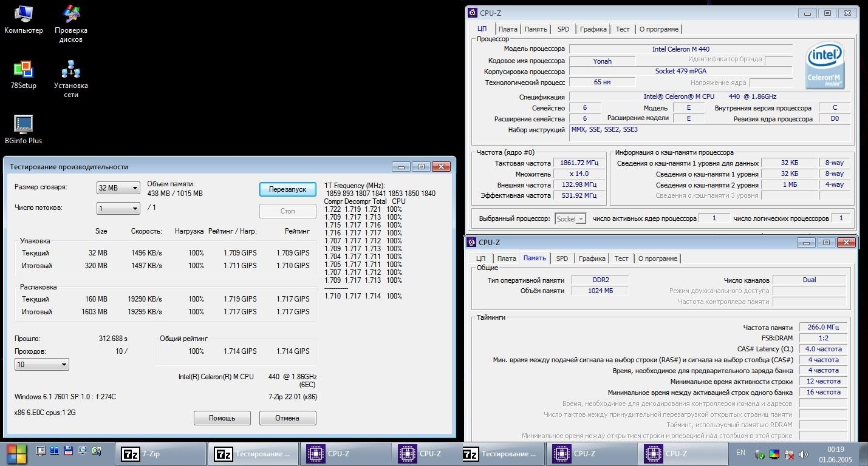Image resolution: width=868 pixels, height=466 pixels.
Task: Click the Помощь button
Action: 222,418
